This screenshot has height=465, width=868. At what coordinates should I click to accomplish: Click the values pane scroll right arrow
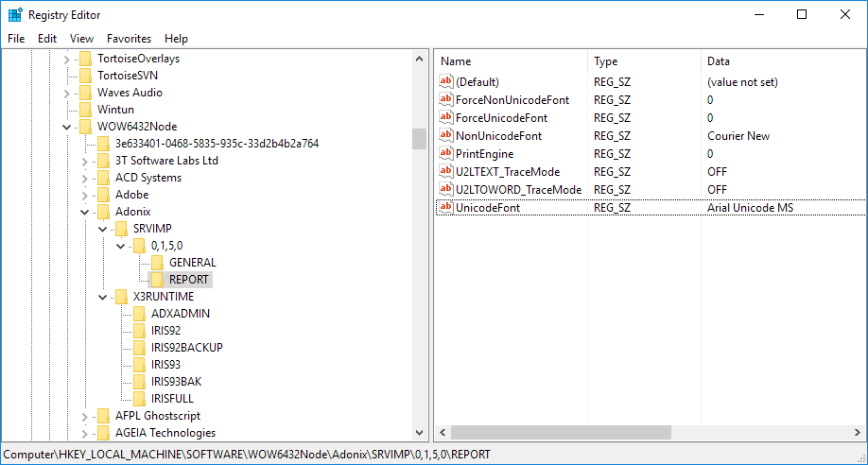pyautogui.click(x=858, y=432)
